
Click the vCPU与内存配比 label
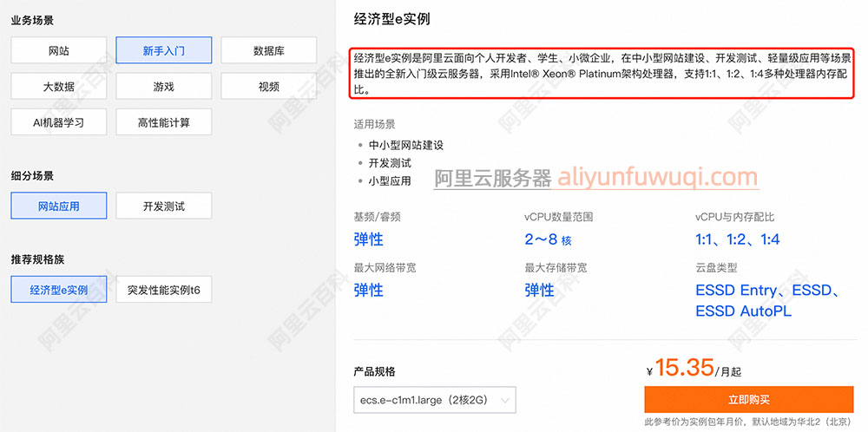[x=735, y=218]
